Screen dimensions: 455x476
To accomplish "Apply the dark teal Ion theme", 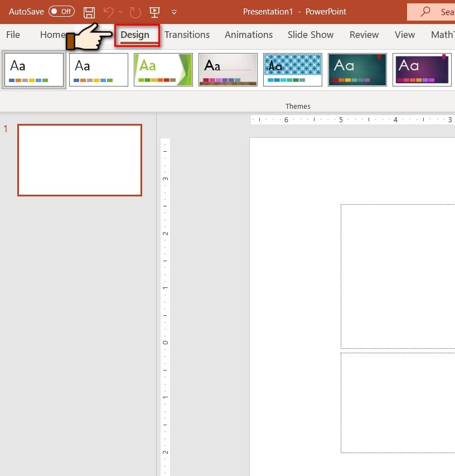I will pyautogui.click(x=357, y=70).
